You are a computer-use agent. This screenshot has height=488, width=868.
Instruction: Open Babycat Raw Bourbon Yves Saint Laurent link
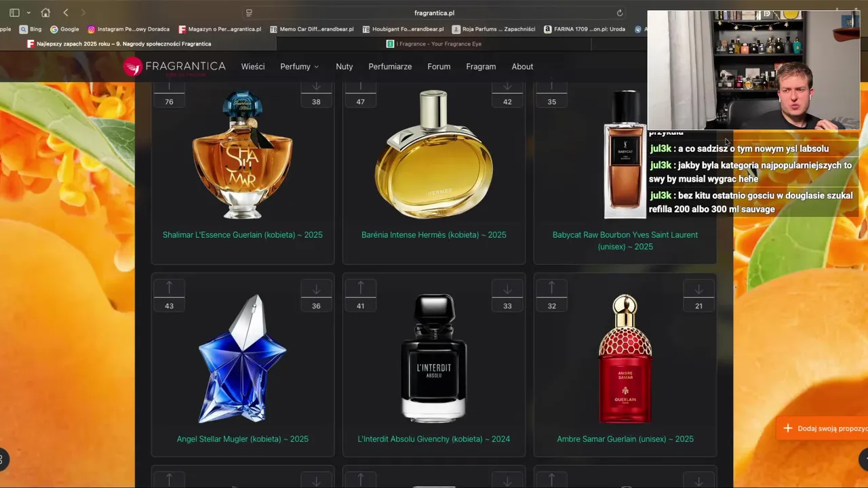coord(625,241)
